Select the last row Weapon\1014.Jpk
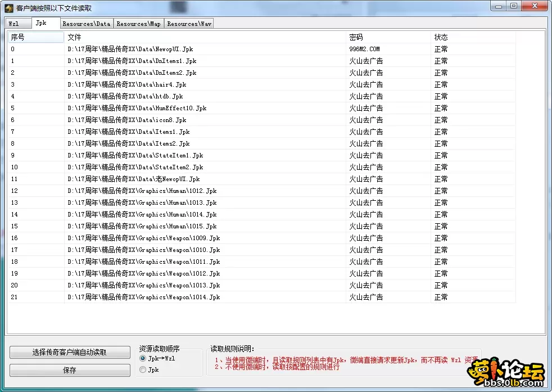 (x=169, y=297)
